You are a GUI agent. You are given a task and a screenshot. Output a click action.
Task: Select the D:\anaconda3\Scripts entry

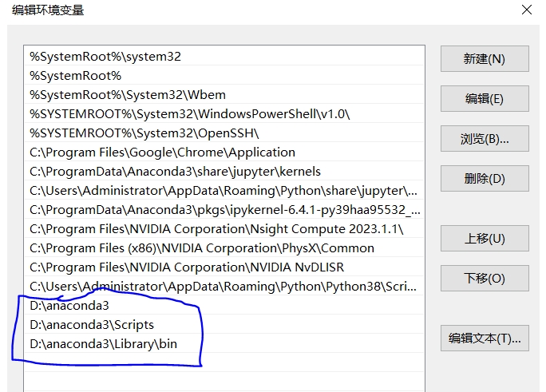pyautogui.click(x=92, y=325)
